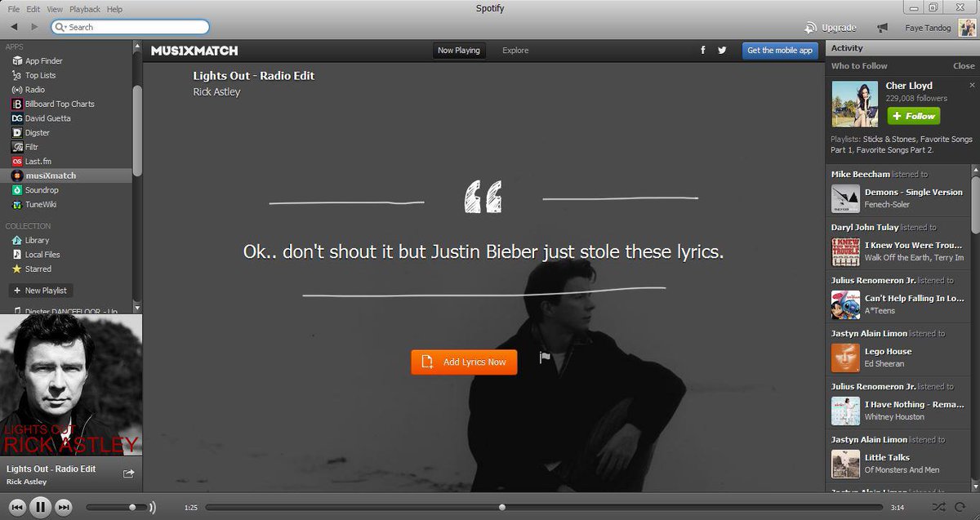Select musiXmatch app in sidebar
980x520 pixels.
(66, 176)
